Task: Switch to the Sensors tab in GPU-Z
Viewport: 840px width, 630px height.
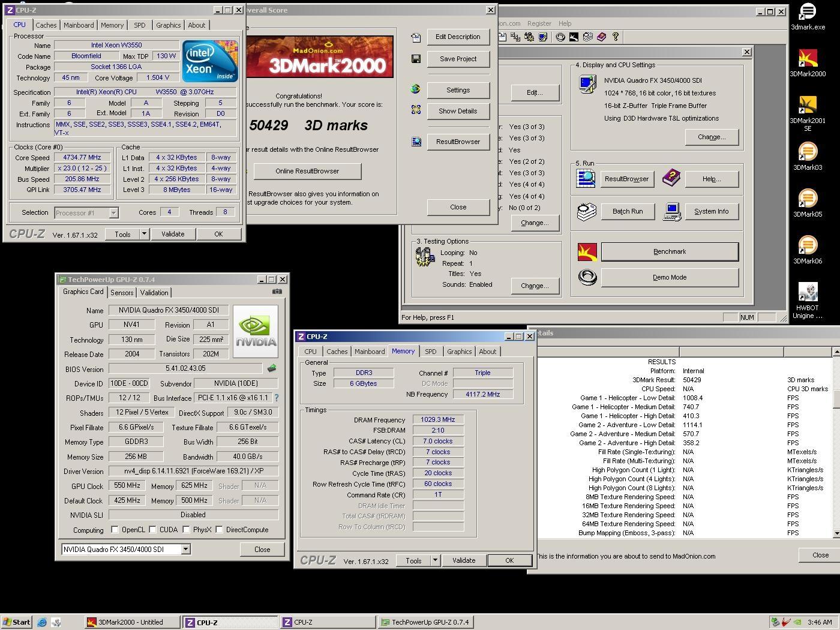Action: tap(122, 293)
